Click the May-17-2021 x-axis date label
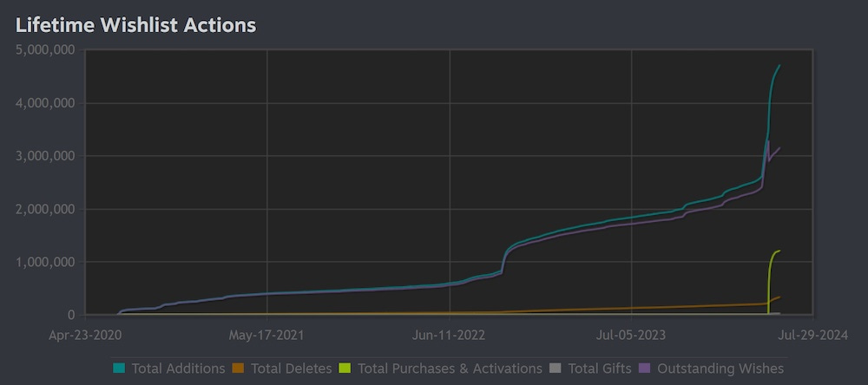This screenshot has width=868, height=385. 267,334
